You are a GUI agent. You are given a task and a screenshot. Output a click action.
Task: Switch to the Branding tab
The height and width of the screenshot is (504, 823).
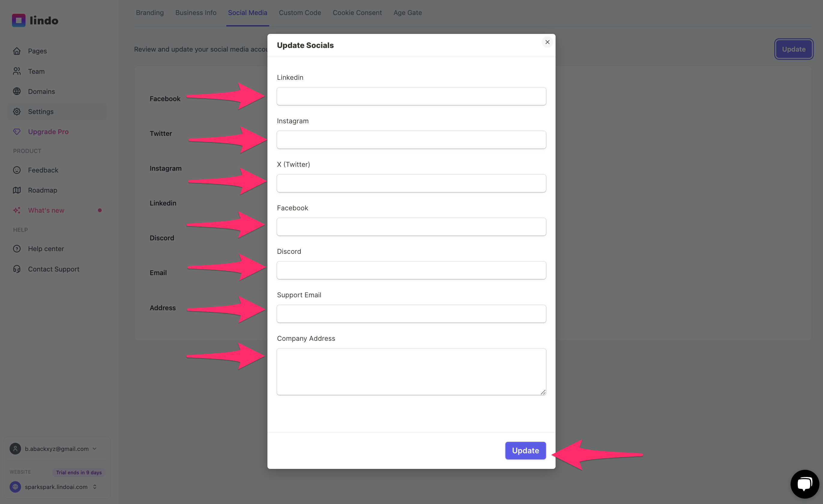(x=150, y=13)
